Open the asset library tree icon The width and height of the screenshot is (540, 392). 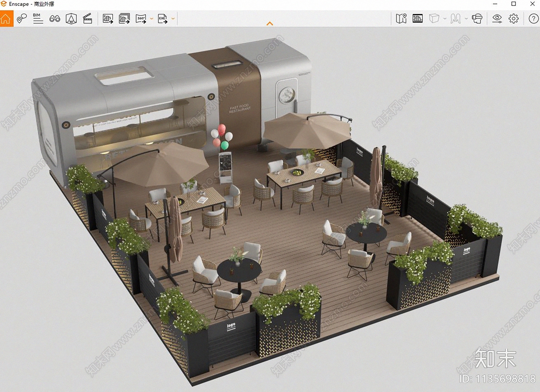[71, 19]
